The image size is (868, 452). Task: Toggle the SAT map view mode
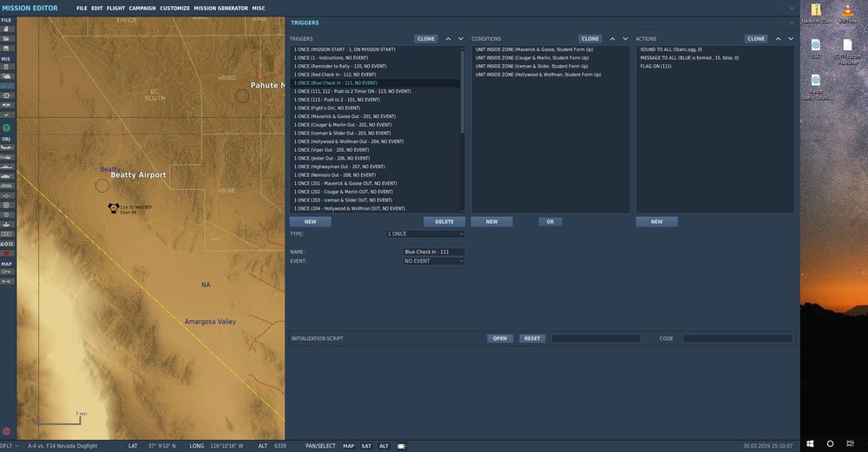(366, 446)
